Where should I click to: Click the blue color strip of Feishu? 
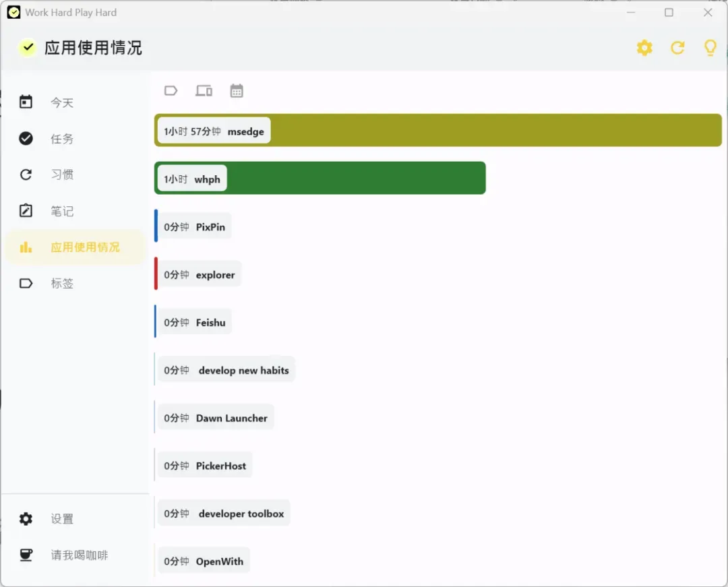click(x=156, y=321)
